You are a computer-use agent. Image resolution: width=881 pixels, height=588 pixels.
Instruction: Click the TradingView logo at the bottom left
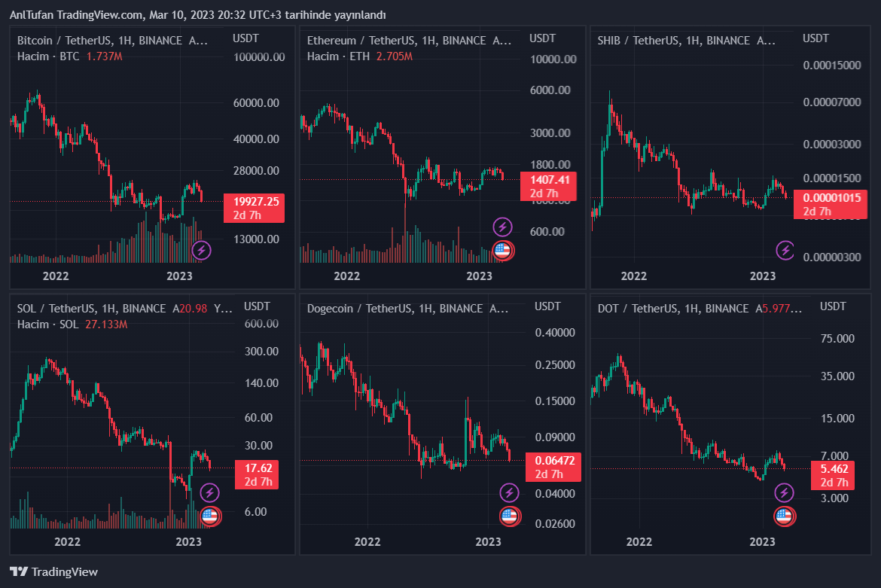pos(53,571)
